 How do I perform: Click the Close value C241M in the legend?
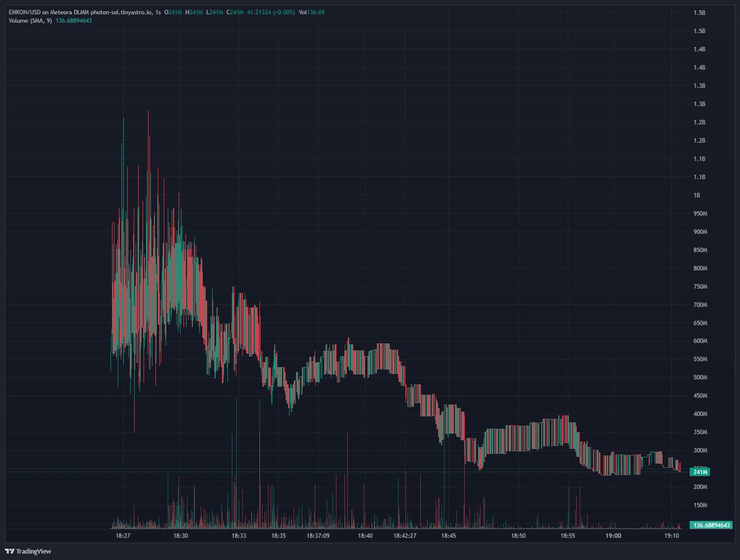tap(235, 13)
